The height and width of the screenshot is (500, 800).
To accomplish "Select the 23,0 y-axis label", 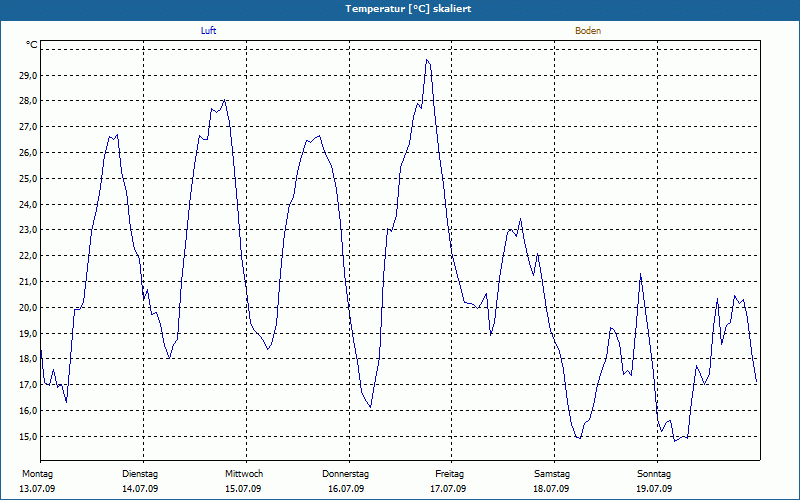I will pos(28,230).
